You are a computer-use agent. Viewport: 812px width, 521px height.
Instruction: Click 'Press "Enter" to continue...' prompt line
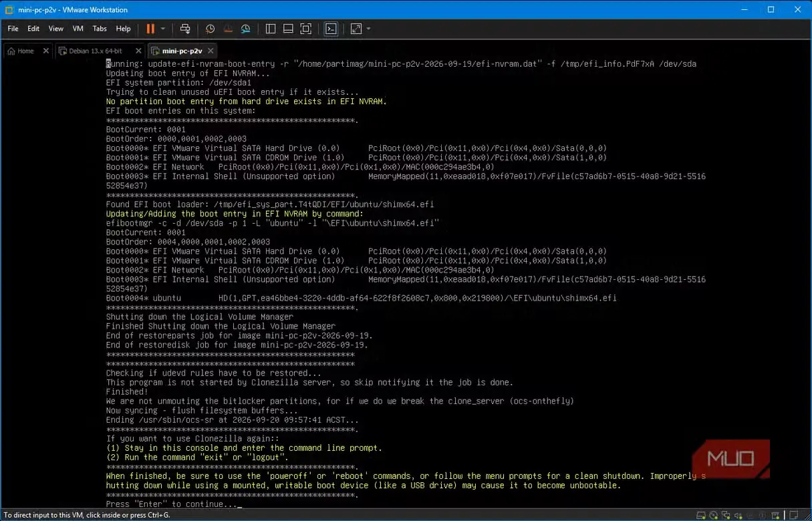click(x=173, y=504)
